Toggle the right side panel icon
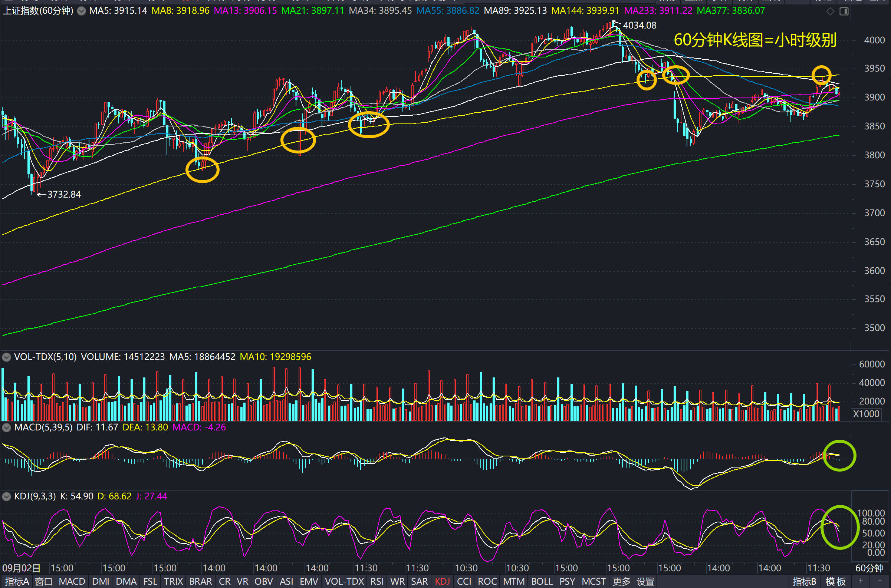891x588 pixels. pyautogui.click(x=844, y=11)
